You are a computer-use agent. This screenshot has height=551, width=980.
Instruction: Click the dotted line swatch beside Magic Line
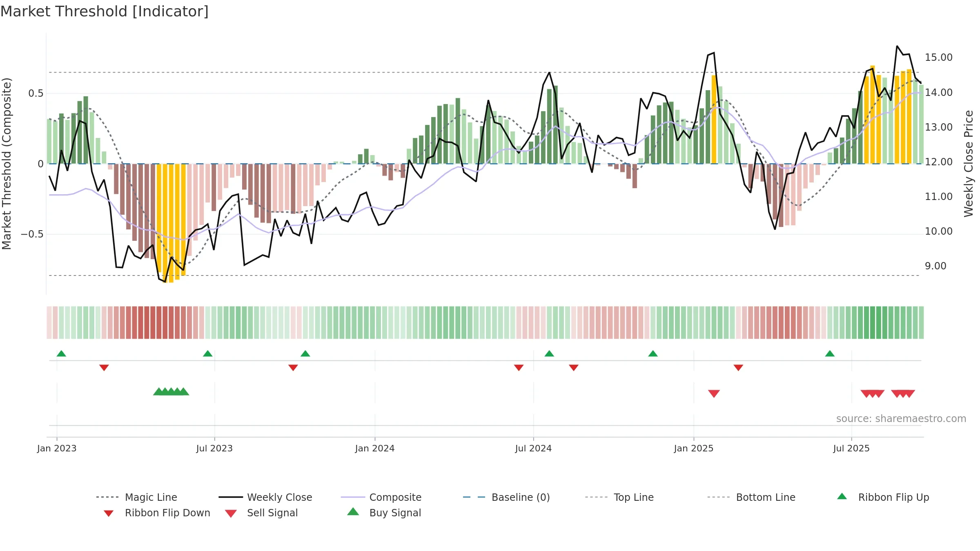pos(107,497)
